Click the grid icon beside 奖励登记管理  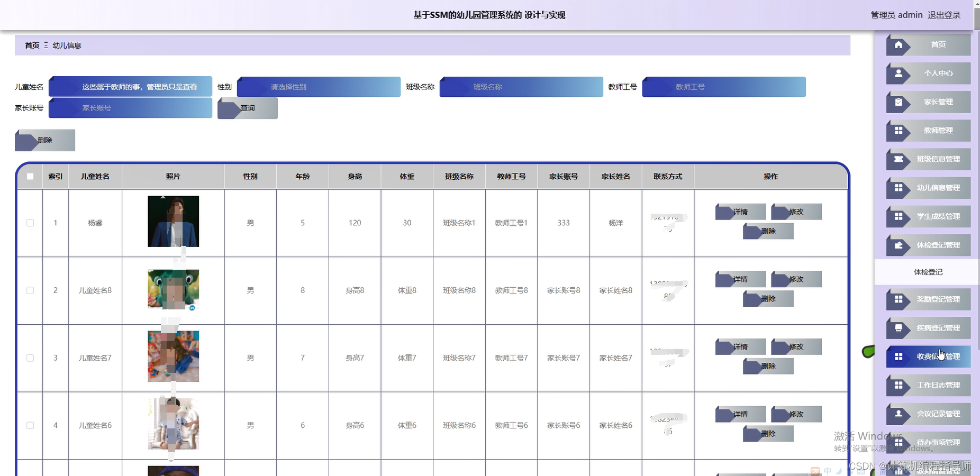pos(899,299)
